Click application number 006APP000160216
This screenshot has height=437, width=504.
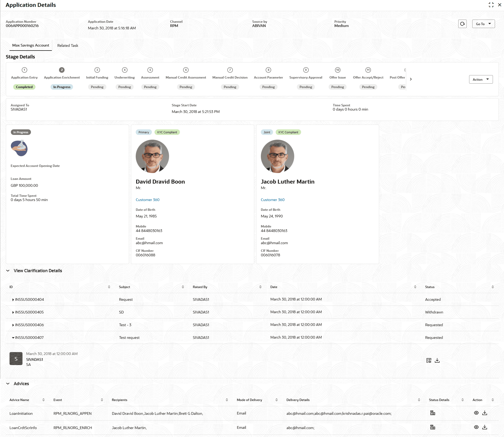pos(22,26)
